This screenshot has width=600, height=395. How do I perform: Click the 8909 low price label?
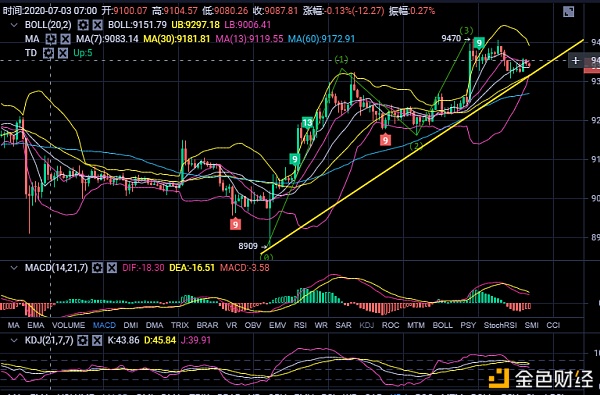point(248,246)
